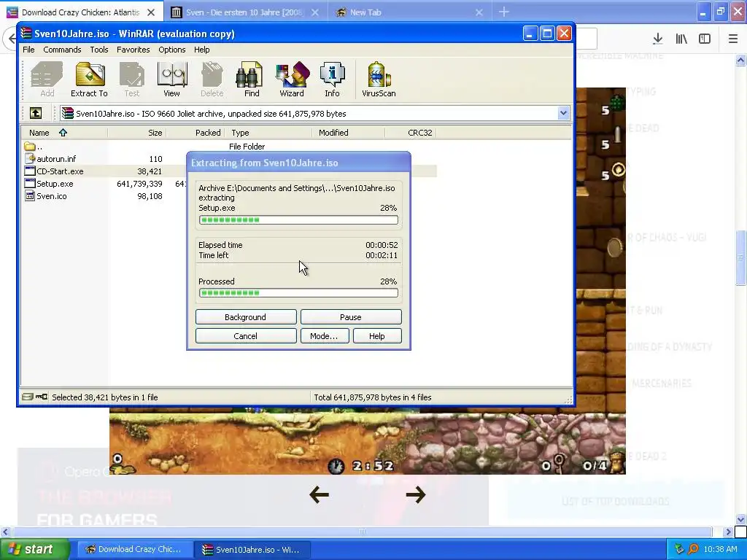747x560 pixels.
Task: Open the Tools menu
Action: (x=99, y=50)
